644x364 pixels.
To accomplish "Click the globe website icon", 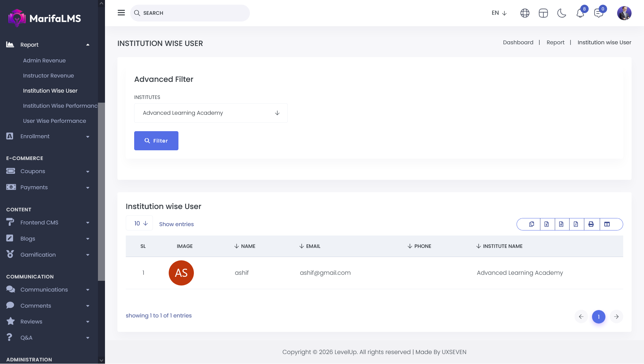I will [x=525, y=13].
